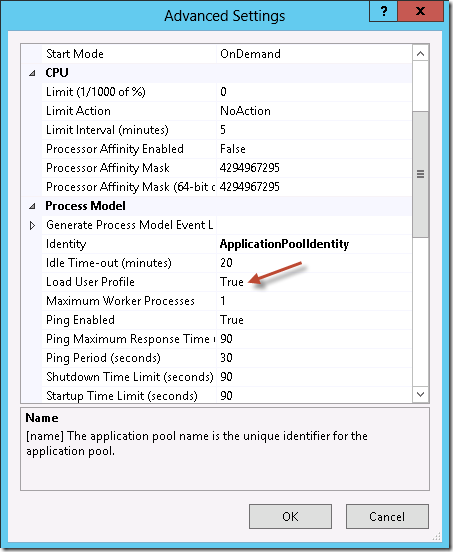Select Maximum Worker Processes label
Image resolution: width=453 pixels, height=552 pixels.
pos(120,301)
